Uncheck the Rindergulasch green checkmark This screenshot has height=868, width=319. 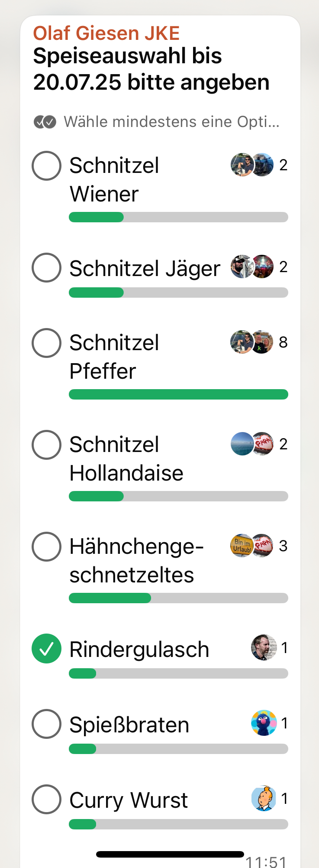point(46,648)
